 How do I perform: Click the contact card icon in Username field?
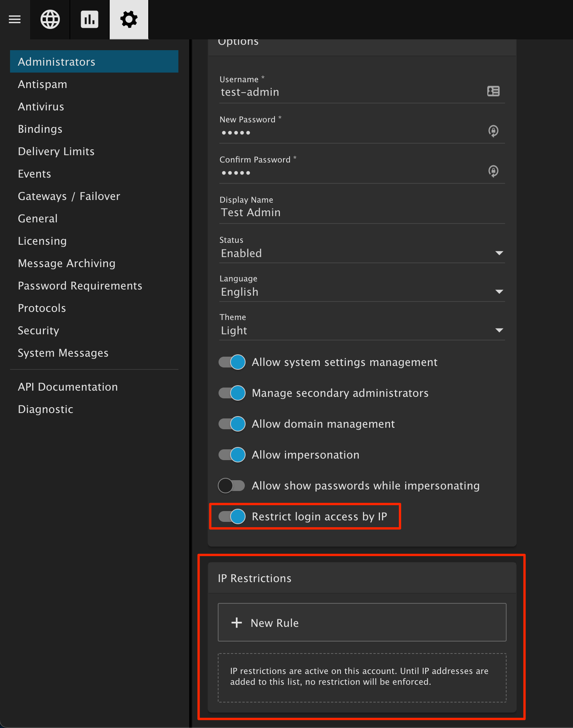[493, 91]
